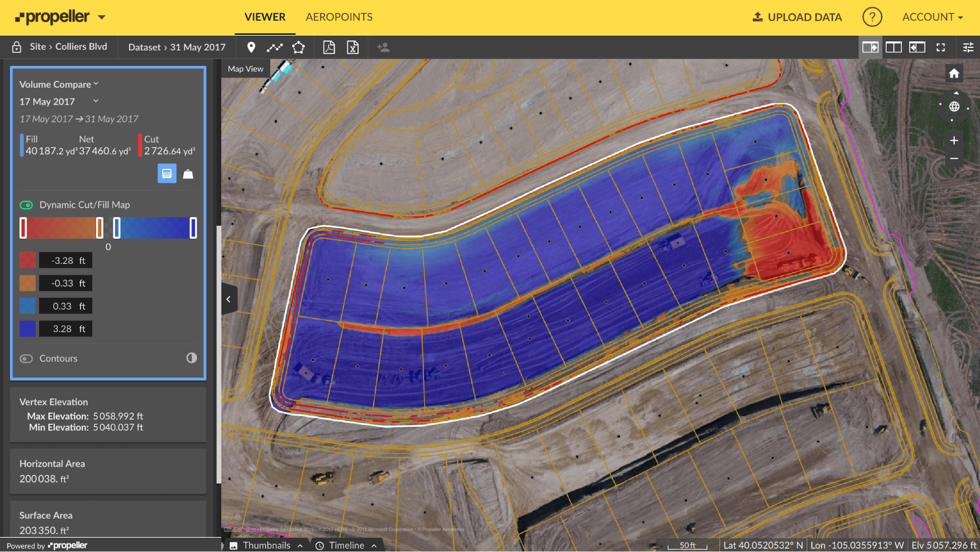Switch to the AEROPOINTS tab
This screenshot has height=552, width=980.
[x=339, y=17]
